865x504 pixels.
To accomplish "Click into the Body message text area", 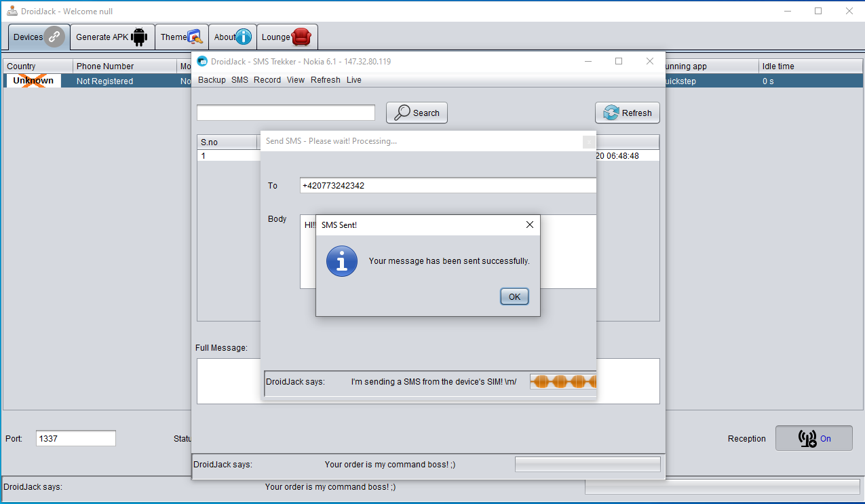I will (448, 252).
